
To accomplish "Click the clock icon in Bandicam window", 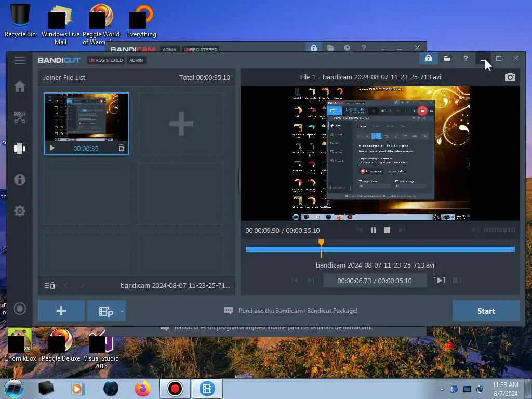I will 347,48.
